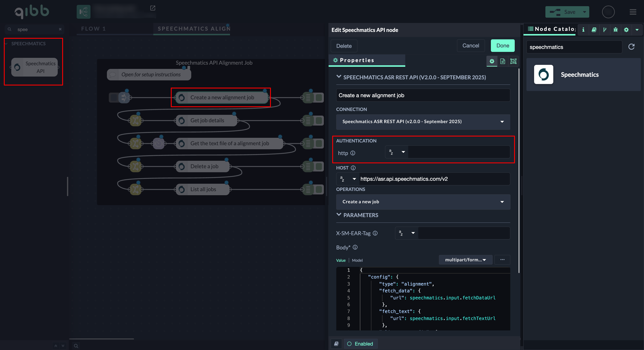This screenshot has height=350, width=644.
Task: Switch Body editor to Value view
Action: pos(341,260)
